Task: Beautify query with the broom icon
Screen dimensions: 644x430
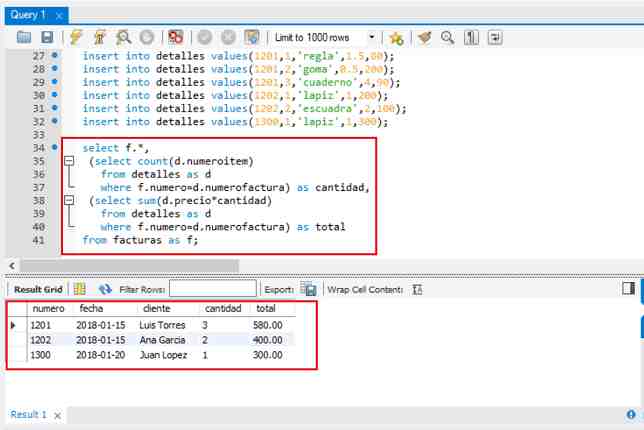Action: tap(424, 38)
